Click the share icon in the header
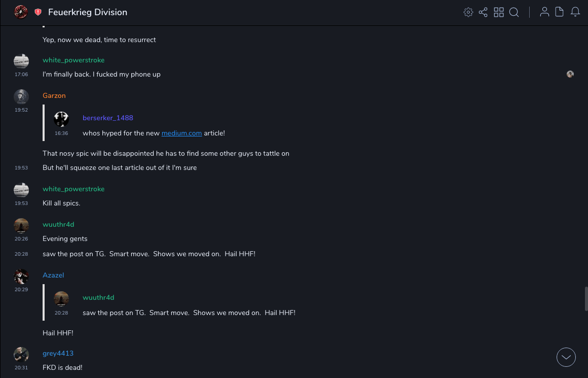Image resolution: width=588 pixels, height=378 pixels. [483, 12]
